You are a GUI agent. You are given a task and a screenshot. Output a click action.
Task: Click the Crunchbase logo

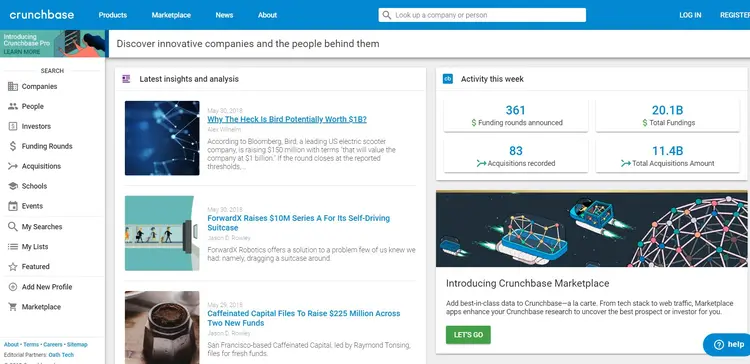(x=42, y=15)
